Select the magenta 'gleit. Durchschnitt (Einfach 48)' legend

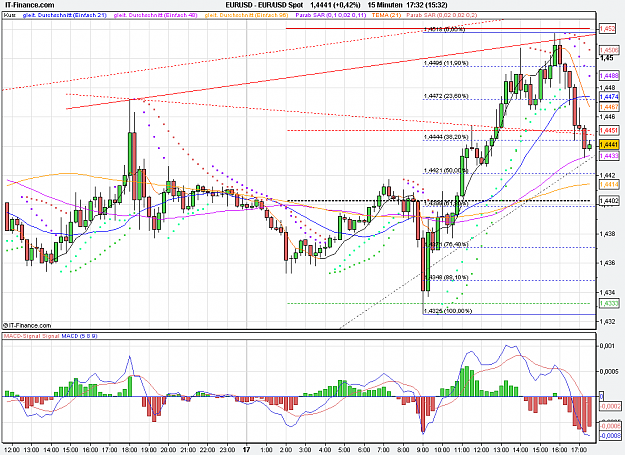pos(155,15)
